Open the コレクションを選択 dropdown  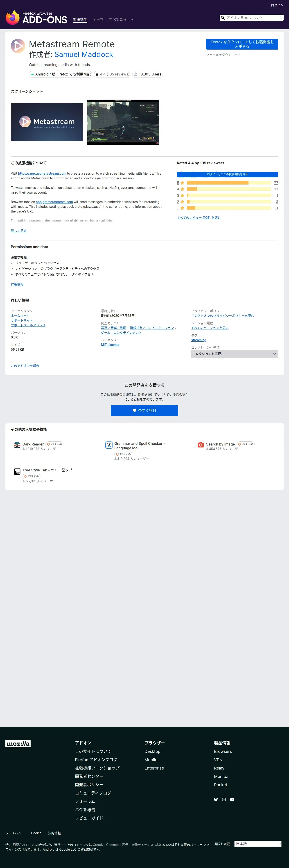pyautogui.click(x=235, y=354)
